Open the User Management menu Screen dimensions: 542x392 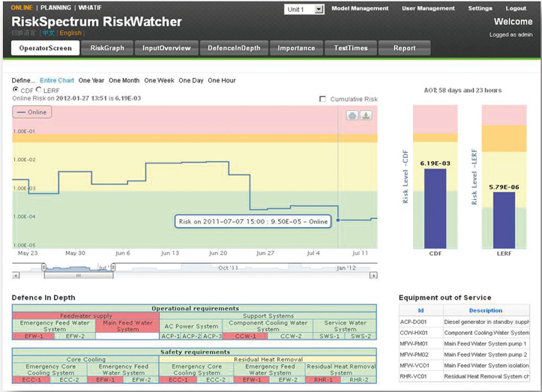pos(428,8)
